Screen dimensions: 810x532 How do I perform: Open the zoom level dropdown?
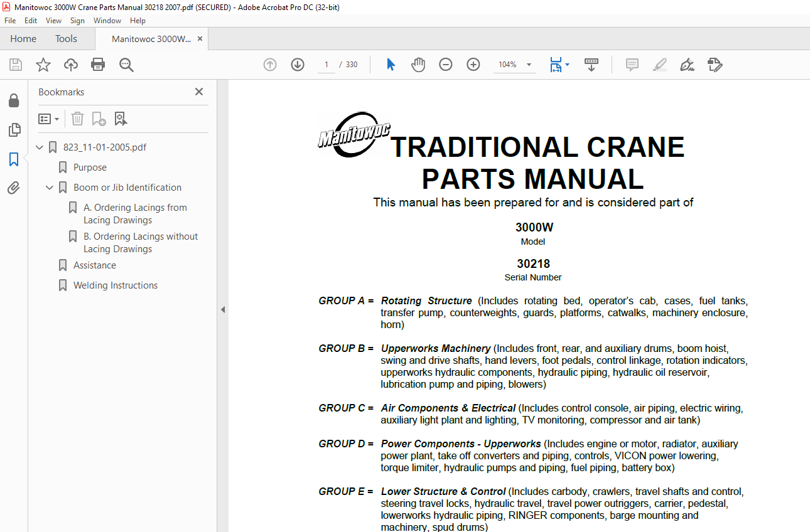[529, 65]
